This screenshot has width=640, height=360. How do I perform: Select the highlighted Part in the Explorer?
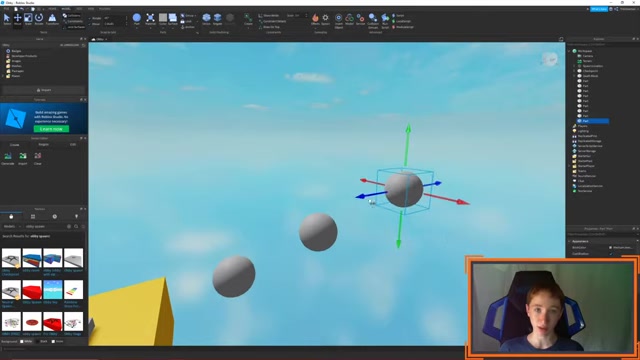click(593, 121)
